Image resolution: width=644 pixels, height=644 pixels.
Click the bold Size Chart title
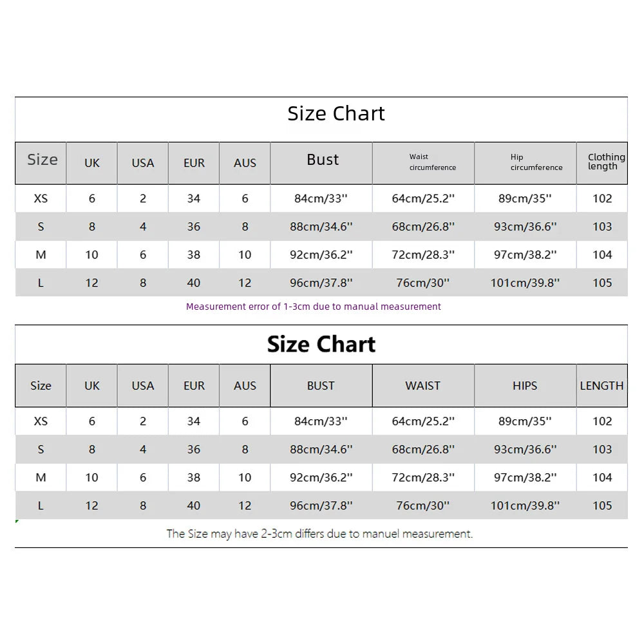point(321,344)
